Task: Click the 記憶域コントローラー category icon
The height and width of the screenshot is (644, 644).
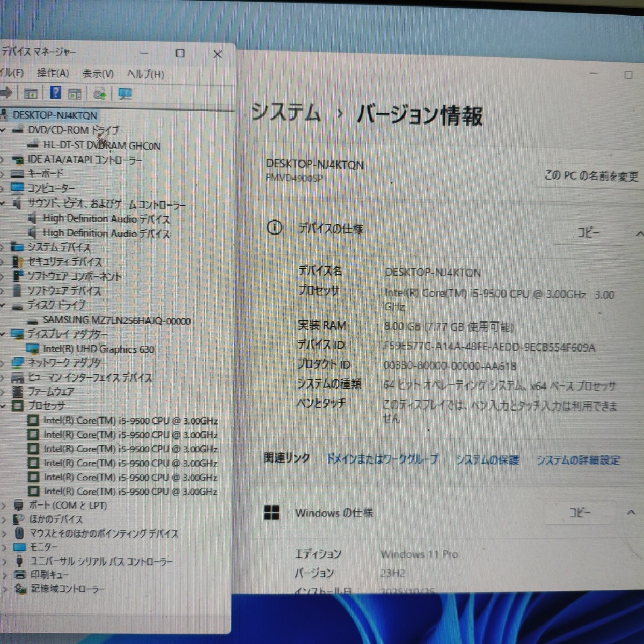Action: pyautogui.click(x=20, y=589)
